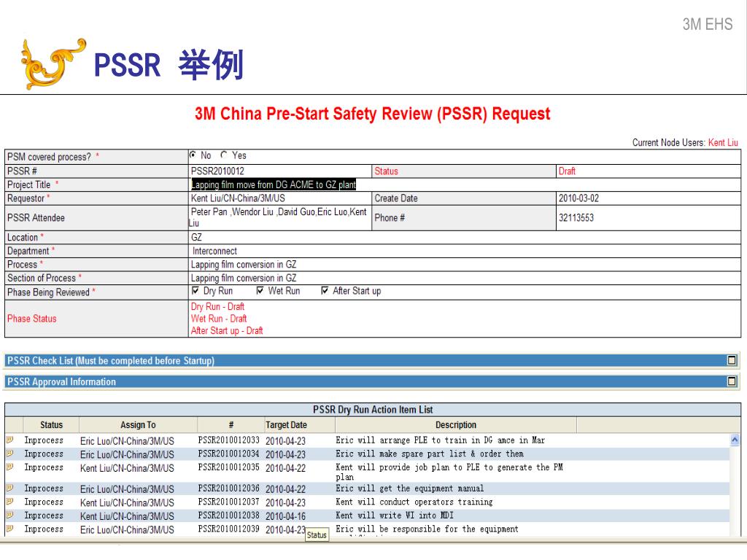The width and height of the screenshot is (747, 560).
Task: Click the Wet Run - Draft phase status
Action: [x=219, y=319]
